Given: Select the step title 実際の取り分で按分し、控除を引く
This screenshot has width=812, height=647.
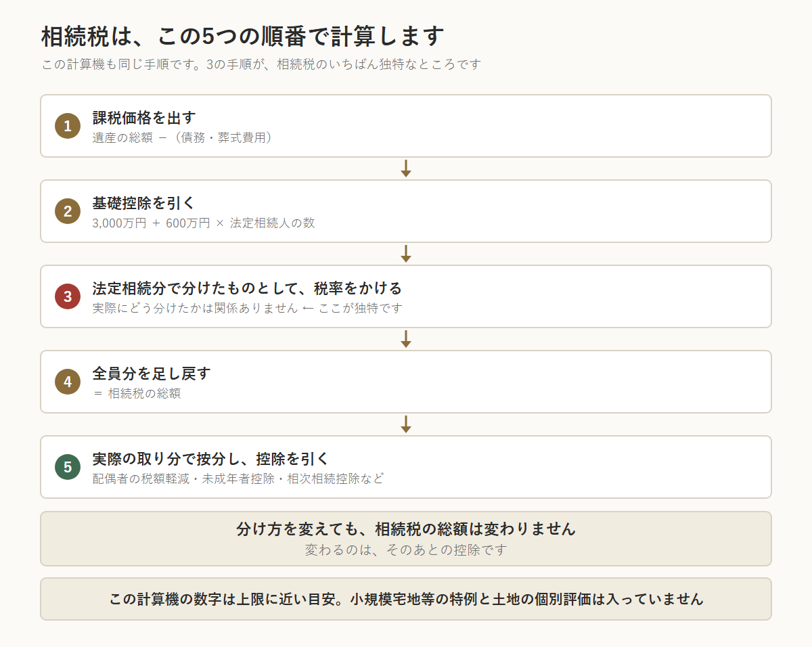Looking at the screenshot, I should point(210,460).
